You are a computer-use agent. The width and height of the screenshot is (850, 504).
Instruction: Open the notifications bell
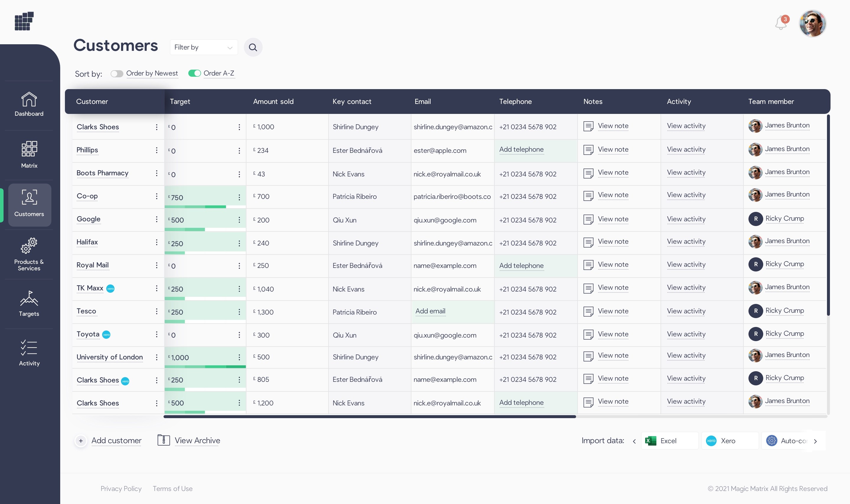click(781, 23)
